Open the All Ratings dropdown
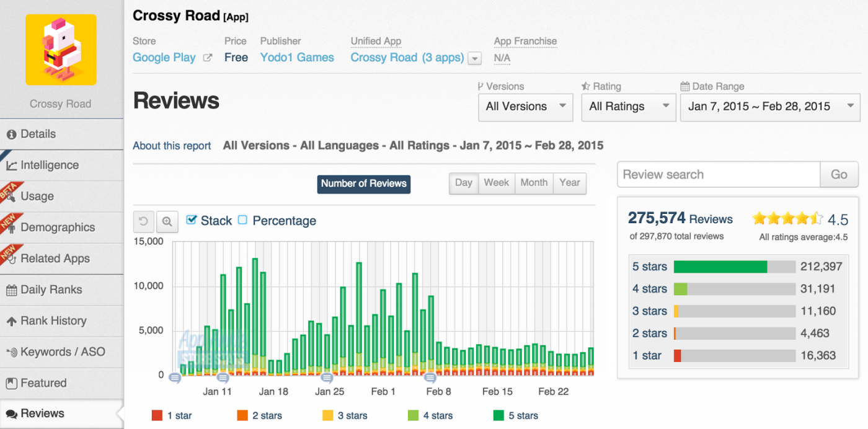868x429 pixels. coord(629,107)
